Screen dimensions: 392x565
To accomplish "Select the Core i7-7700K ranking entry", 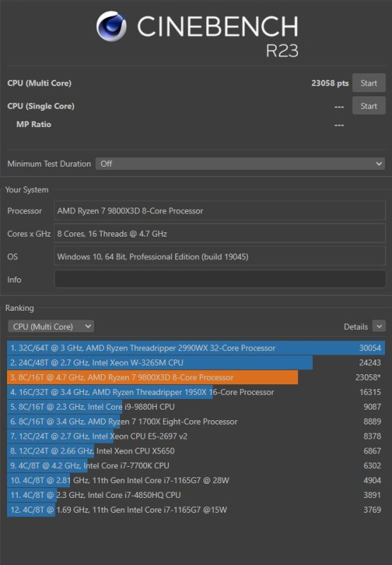I will pyautogui.click(x=196, y=465).
